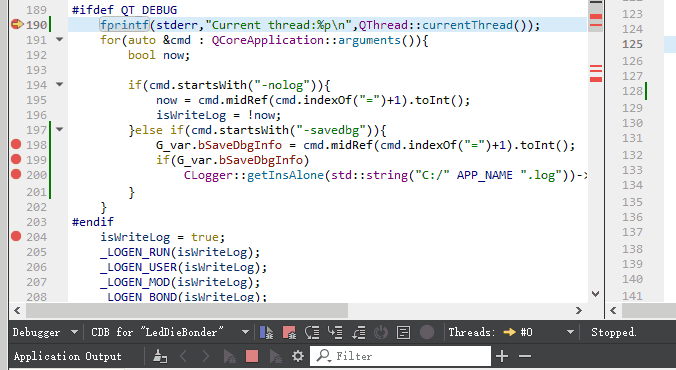Click getInsAlone on line 200
Image resolution: width=676 pixels, height=370 pixels.
(285, 175)
